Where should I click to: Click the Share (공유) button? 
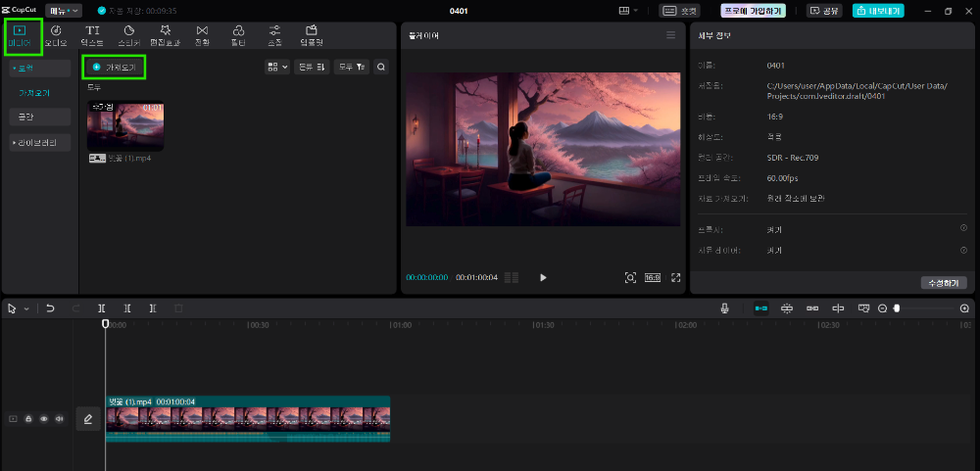(824, 11)
